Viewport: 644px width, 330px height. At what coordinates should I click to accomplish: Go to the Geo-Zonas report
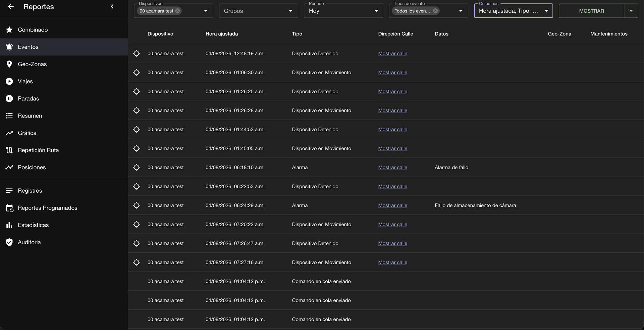pos(64,64)
